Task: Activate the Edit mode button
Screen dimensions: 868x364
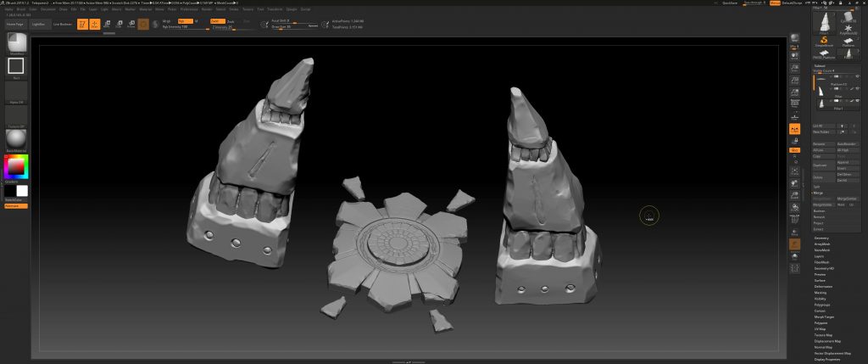Action: [x=82, y=24]
